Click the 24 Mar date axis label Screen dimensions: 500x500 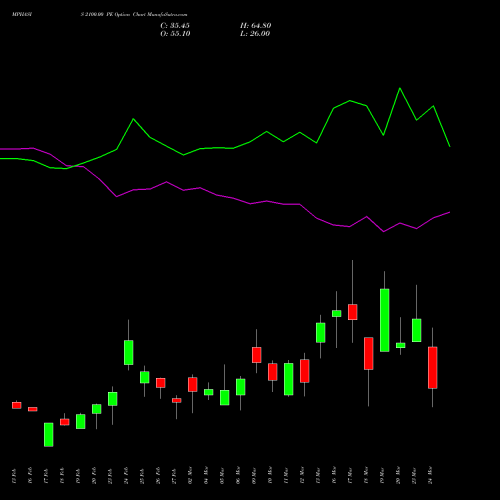pyautogui.click(x=430, y=475)
